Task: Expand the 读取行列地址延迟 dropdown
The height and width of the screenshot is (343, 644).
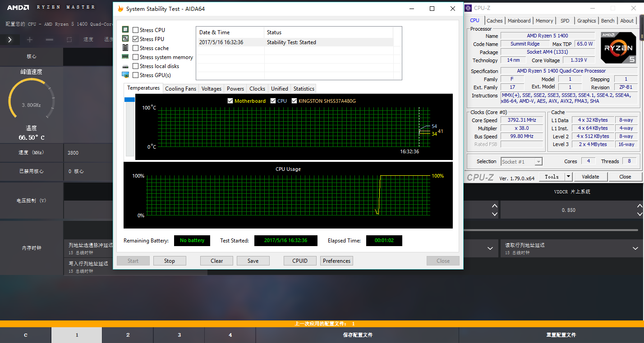Action: [x=636, y=248]
